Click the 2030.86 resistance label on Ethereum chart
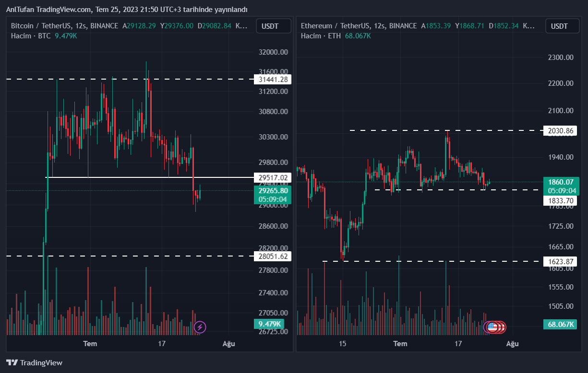This screenshot has height=373, width=588. coord(560,131)
